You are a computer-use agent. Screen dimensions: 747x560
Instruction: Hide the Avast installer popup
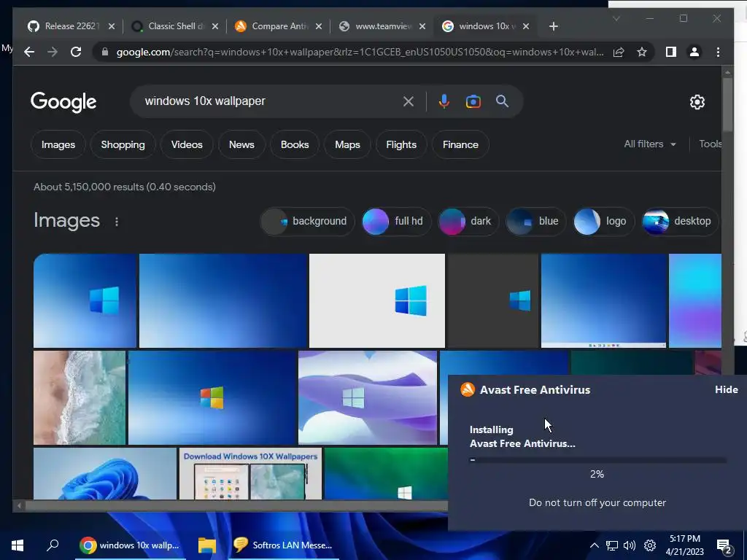point(726,389)
